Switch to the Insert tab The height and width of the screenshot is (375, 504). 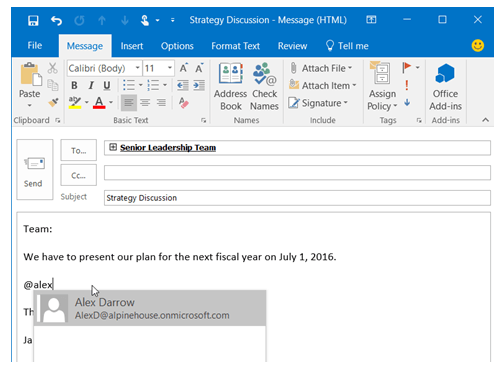tap(132, 46)
